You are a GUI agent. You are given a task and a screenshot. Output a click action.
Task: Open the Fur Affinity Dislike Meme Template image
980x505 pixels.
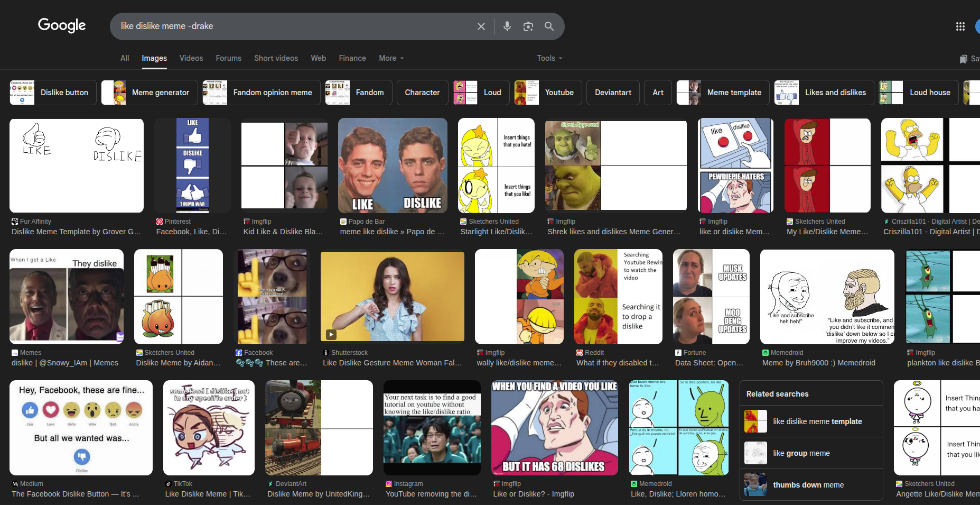coord(77,166)
